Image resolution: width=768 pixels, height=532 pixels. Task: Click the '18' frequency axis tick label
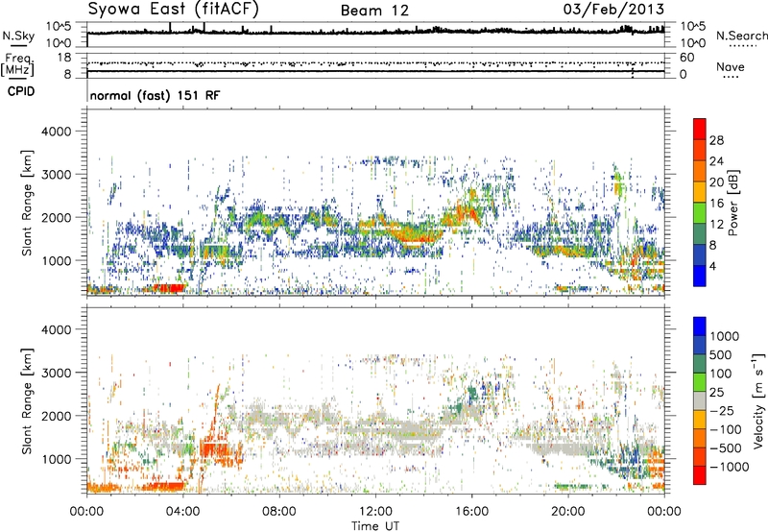[64, 58]
